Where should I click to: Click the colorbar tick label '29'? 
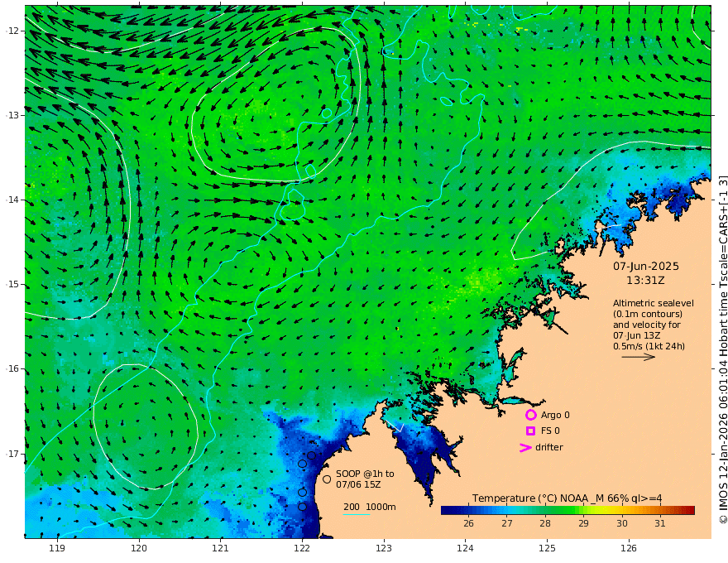[583, 523]
